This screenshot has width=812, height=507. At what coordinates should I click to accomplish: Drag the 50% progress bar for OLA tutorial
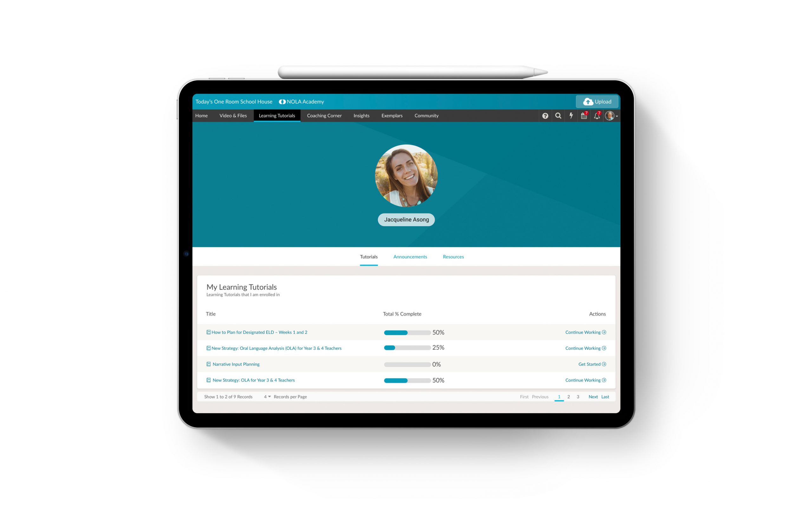[405, 380]
